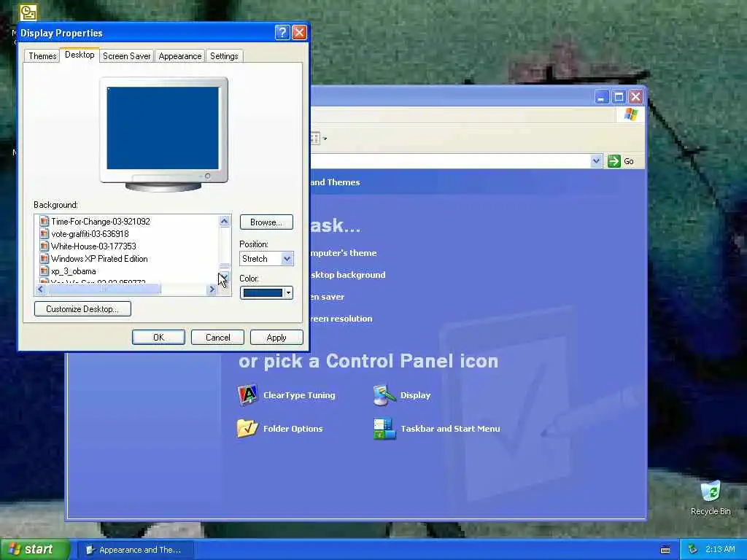Open the Screen Saver tab
This screenshot has height=560, width=747.
pyautogui.click(x=126, y=56)
